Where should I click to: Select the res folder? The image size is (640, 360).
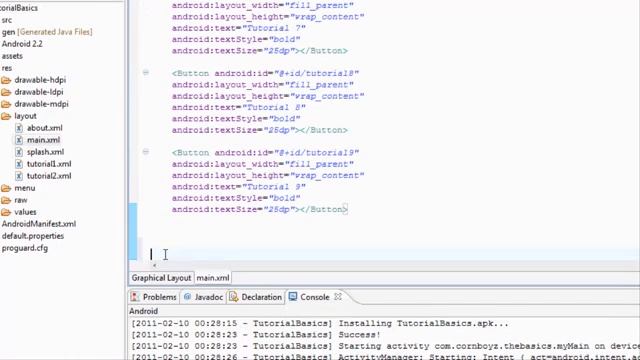pos(7,68)
